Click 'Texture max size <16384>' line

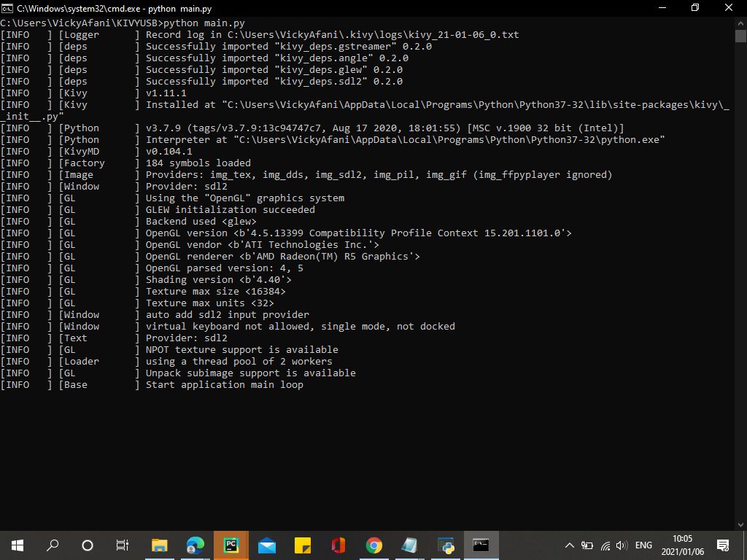tap(143, 292)
